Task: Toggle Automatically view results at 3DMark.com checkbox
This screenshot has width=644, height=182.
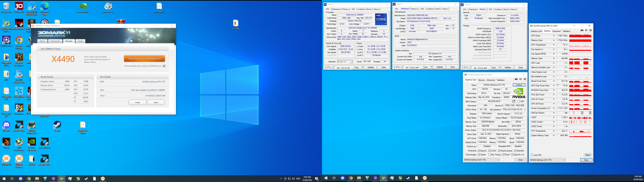Action: click(164, 66)
